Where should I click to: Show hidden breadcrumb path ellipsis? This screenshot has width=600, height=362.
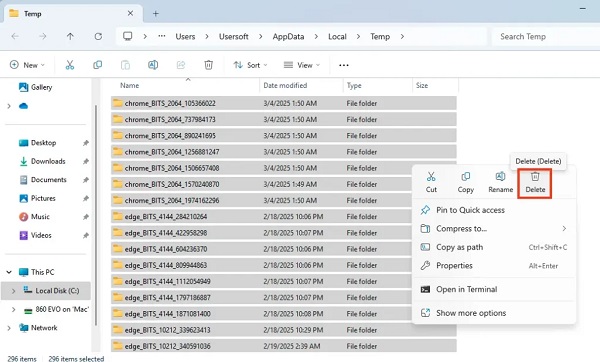[x=162, y=36]
